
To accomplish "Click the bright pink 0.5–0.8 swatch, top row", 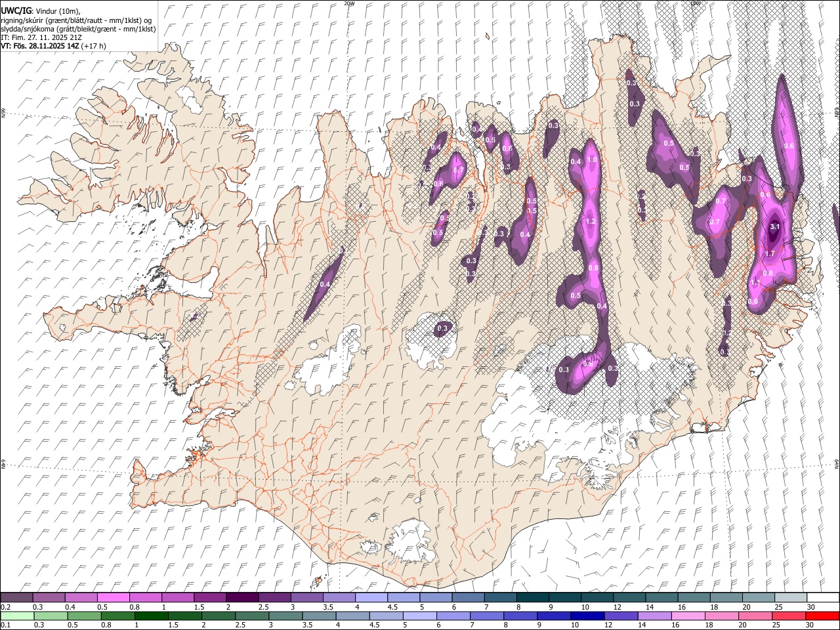I will click(114, 597).
